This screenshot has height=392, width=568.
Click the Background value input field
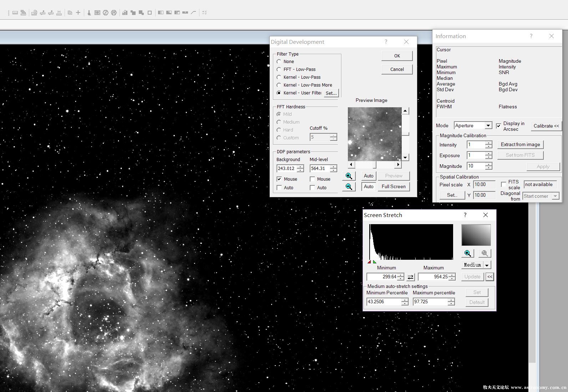287,169
